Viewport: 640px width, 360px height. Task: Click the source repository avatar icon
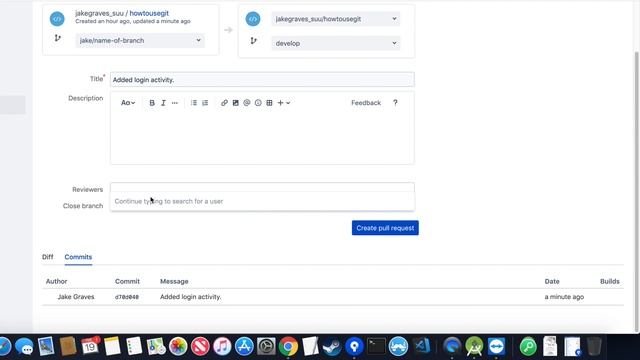[x=57, y=19]
